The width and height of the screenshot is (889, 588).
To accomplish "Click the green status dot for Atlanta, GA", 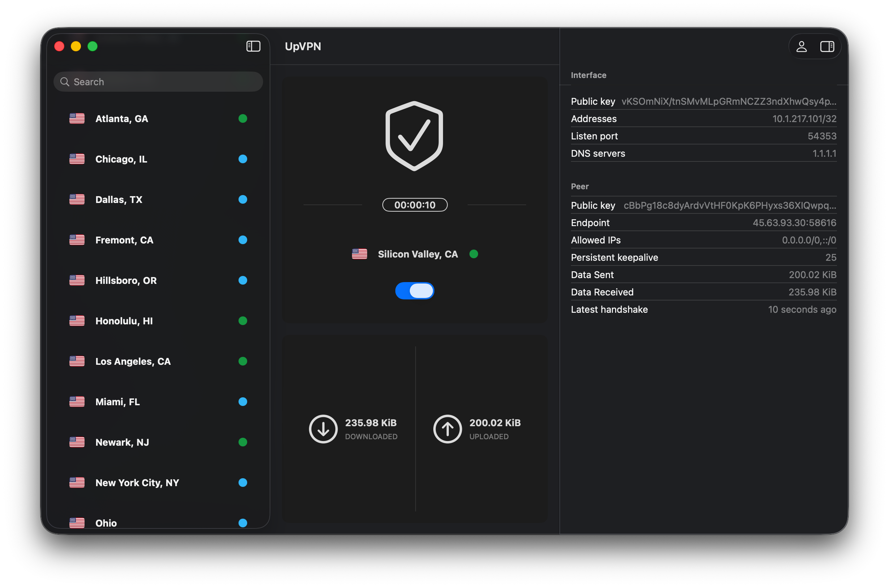I will click(x=243, y=118).
